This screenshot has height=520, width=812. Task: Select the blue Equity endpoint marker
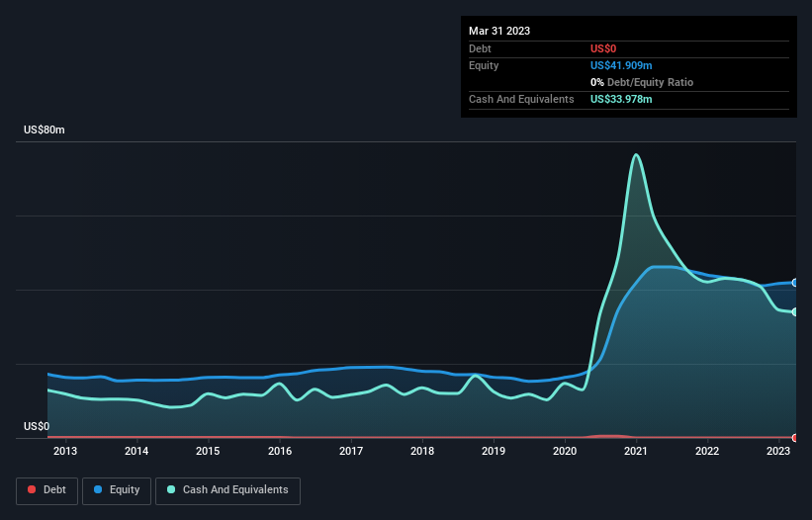coord(795,283)
